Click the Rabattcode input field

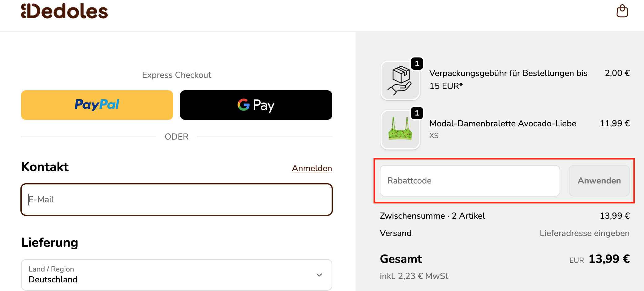(470, 181)
